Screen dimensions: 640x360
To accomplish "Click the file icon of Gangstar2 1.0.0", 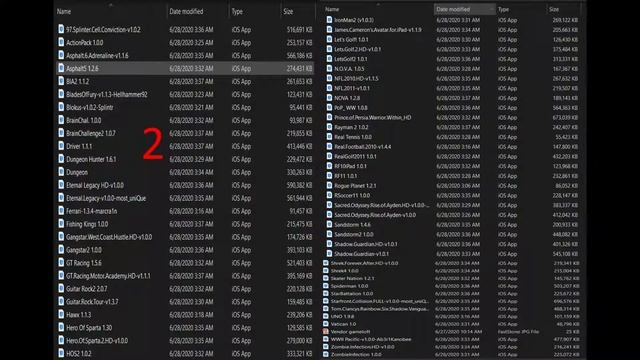I will (x=61, y=250).
